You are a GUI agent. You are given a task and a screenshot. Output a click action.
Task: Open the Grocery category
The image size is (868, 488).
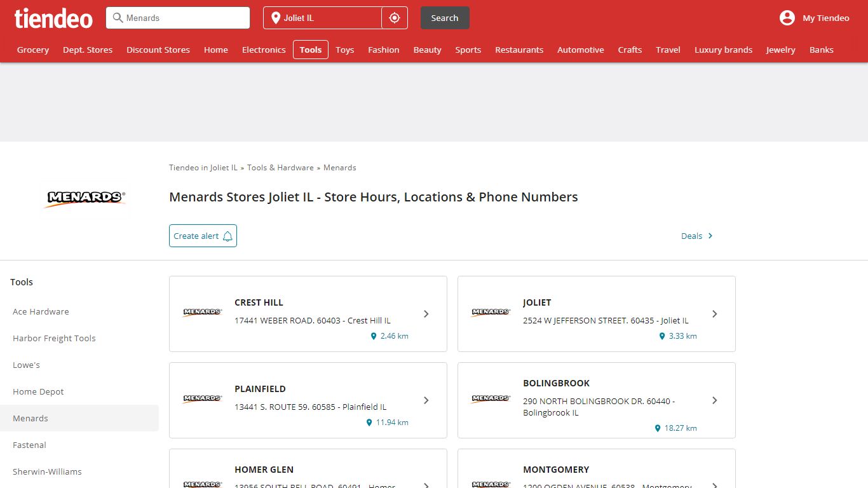pyautogui.click(x=33, y=50)
